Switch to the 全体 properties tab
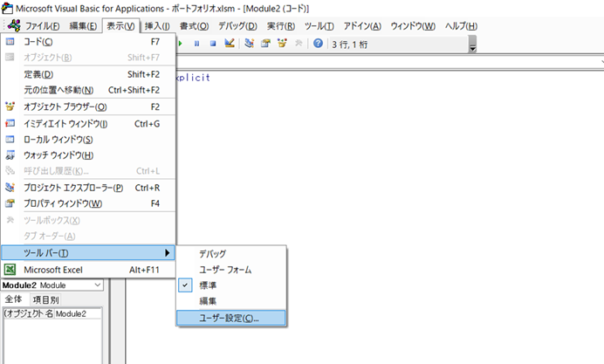Viewport: 604px width, 364px height. 13,299
